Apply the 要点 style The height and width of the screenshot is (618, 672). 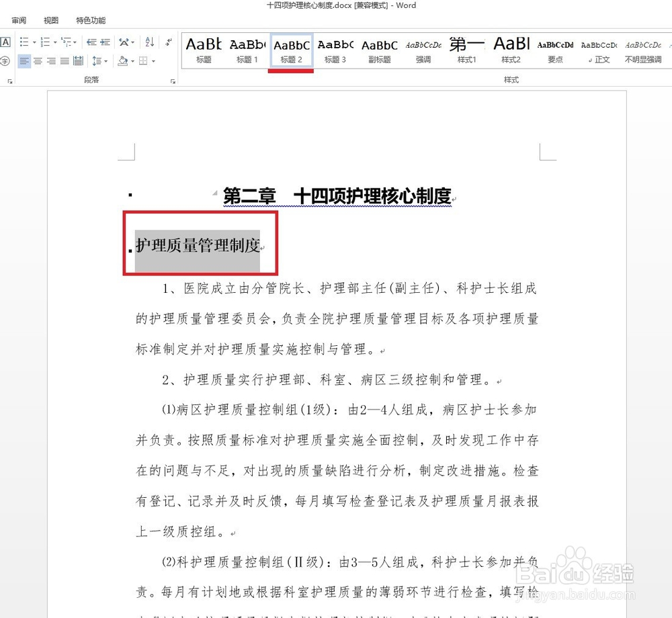[556, 50]
